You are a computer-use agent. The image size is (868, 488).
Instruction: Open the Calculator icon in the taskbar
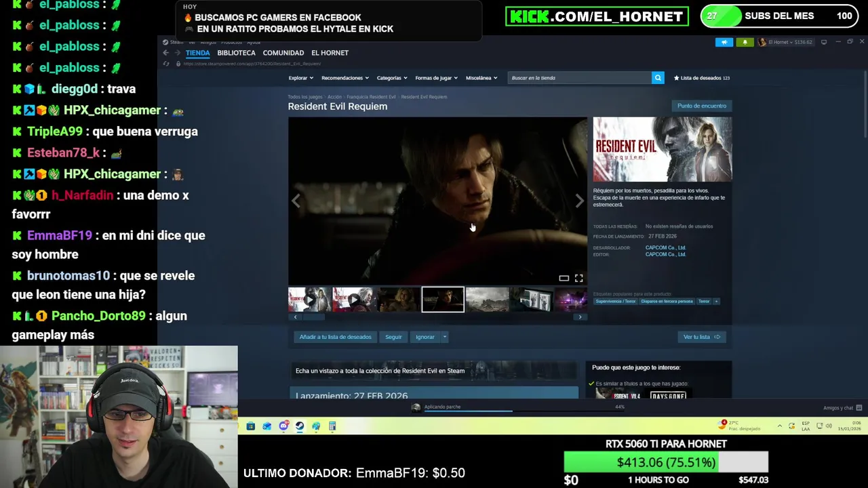pos(332,426)
